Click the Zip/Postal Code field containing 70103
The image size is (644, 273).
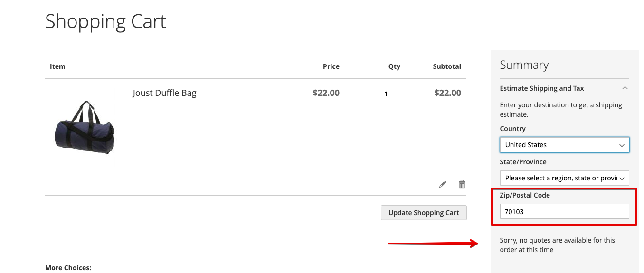pos(564,211)
